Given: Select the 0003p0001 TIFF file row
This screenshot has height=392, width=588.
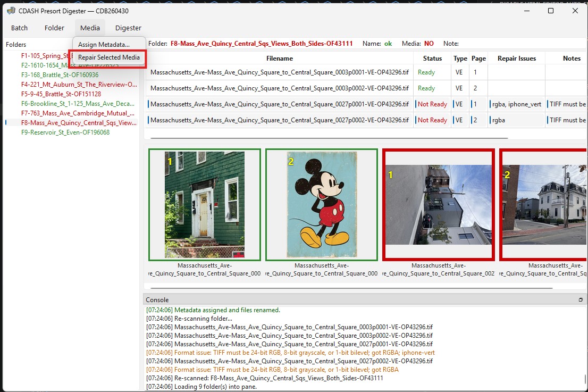Looking at the screenshot, I should (x=367, y=72).
